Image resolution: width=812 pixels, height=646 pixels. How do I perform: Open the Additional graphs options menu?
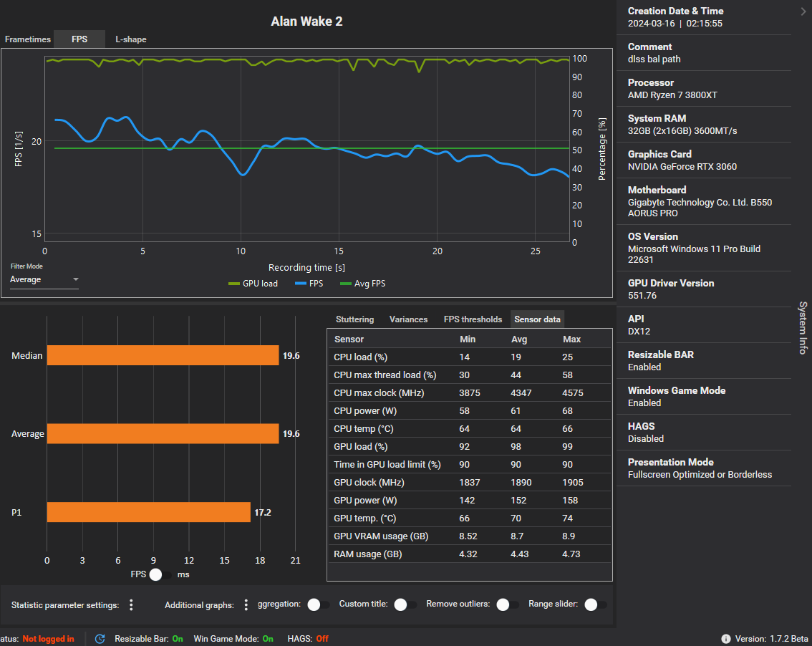tap(246, 604)
